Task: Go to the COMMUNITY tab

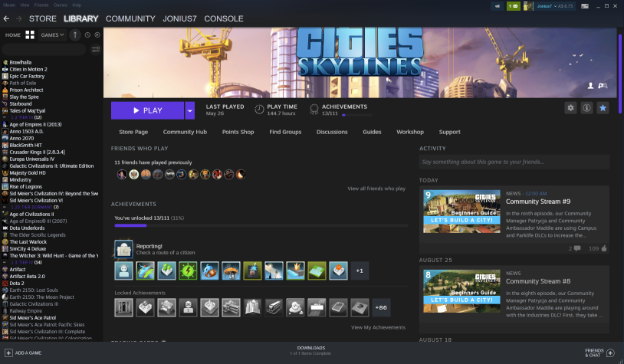Action: (130, 18)
